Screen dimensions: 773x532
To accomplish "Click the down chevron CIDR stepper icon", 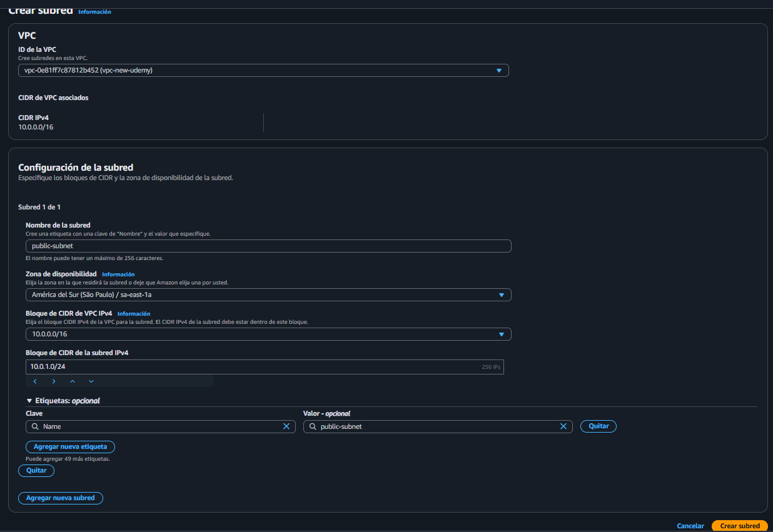I will [91, 381].
